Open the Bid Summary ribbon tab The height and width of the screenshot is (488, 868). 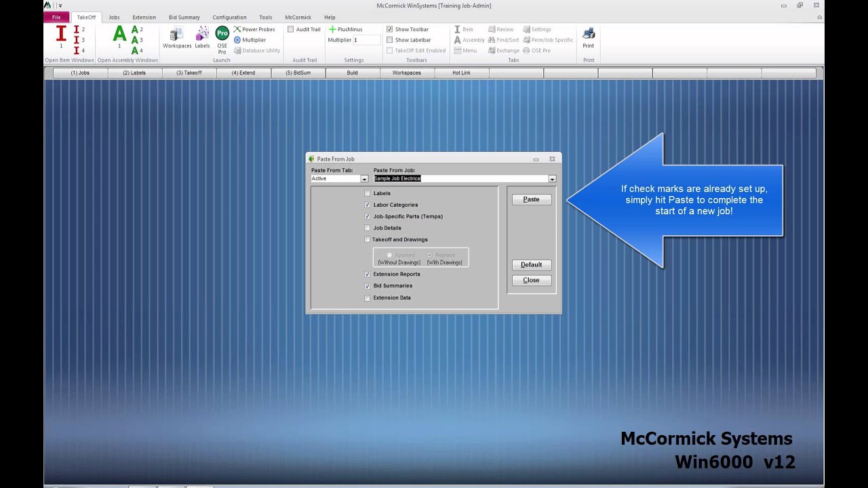[184, 17]
